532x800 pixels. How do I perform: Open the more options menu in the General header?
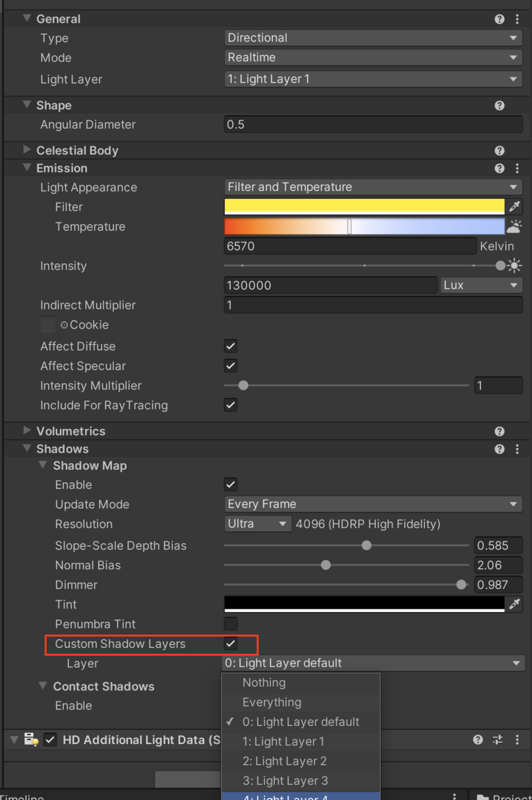click(517, 19)
